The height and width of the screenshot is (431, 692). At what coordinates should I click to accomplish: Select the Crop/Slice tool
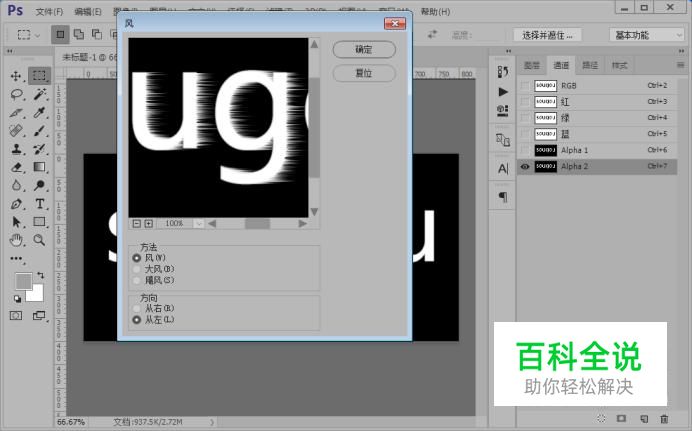16,112
